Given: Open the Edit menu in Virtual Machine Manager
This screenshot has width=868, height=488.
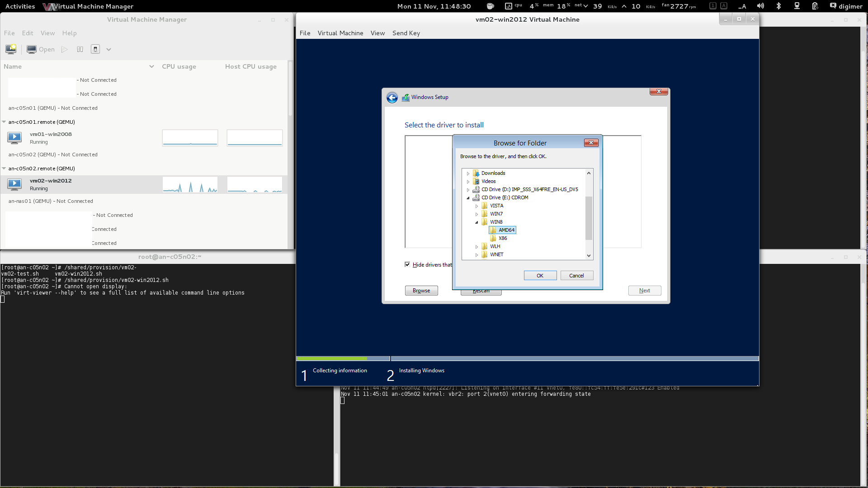Looking at the screenshot, I should coord(28,33).
